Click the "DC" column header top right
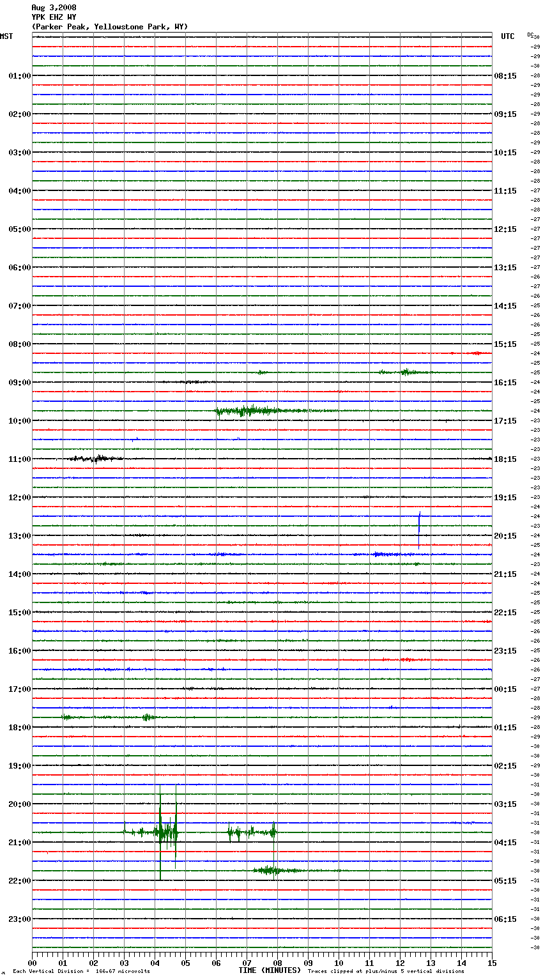Screen dimensions: 543x980 (530, 34)
